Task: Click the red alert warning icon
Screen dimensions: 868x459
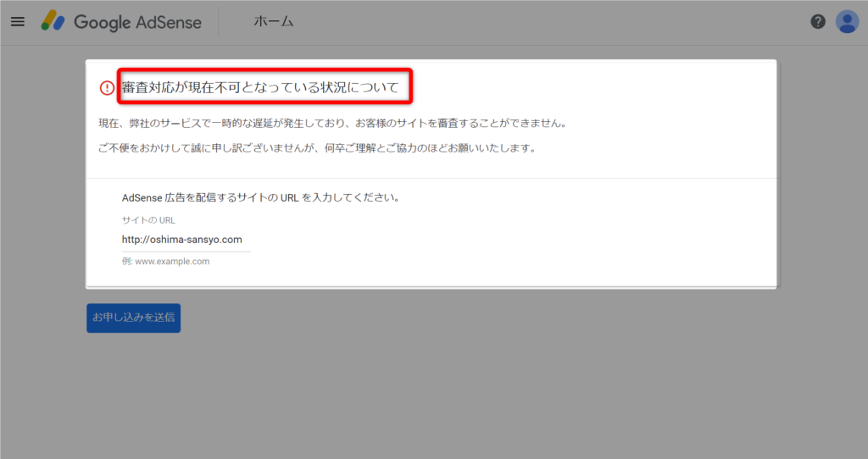Action: click(x=107, y=87)
